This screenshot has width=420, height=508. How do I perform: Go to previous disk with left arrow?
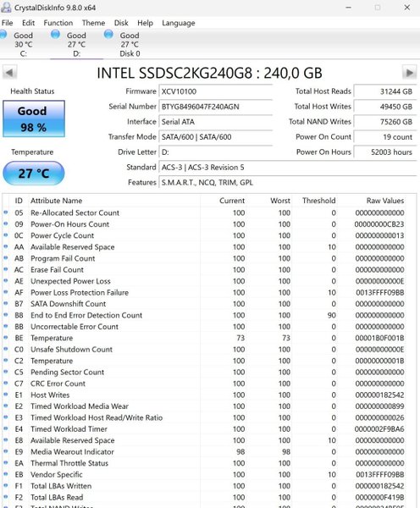tap(9, 73)
